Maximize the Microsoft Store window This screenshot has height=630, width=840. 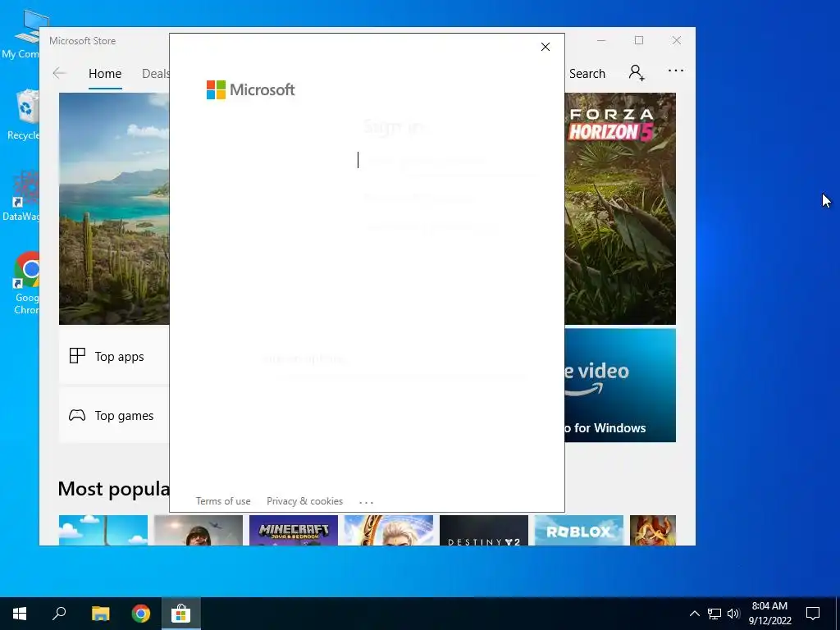click(639, 41)
